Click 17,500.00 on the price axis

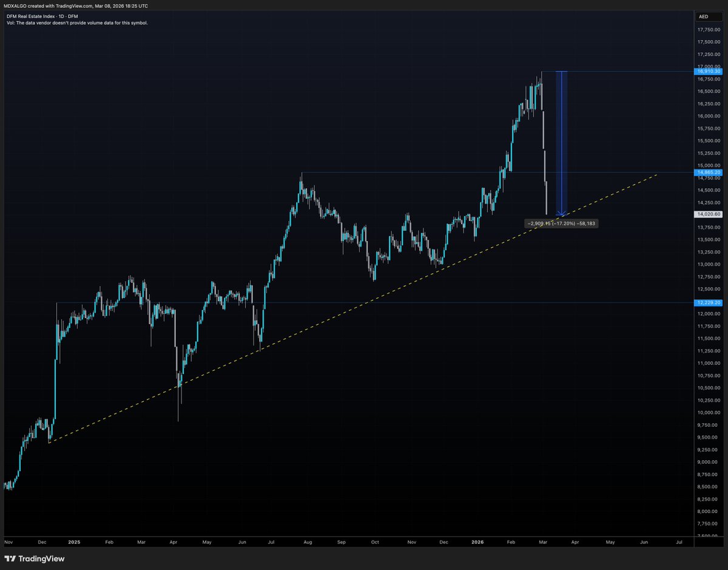[709, 42]
